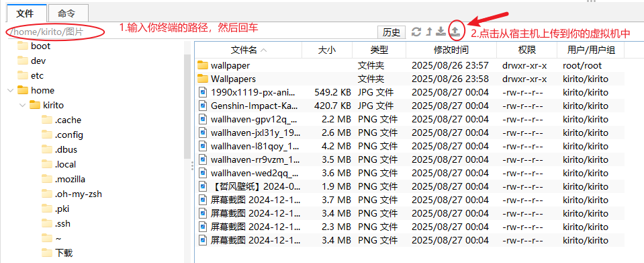
Task: Sort by the 类型 column header
Action: (379, 50)
